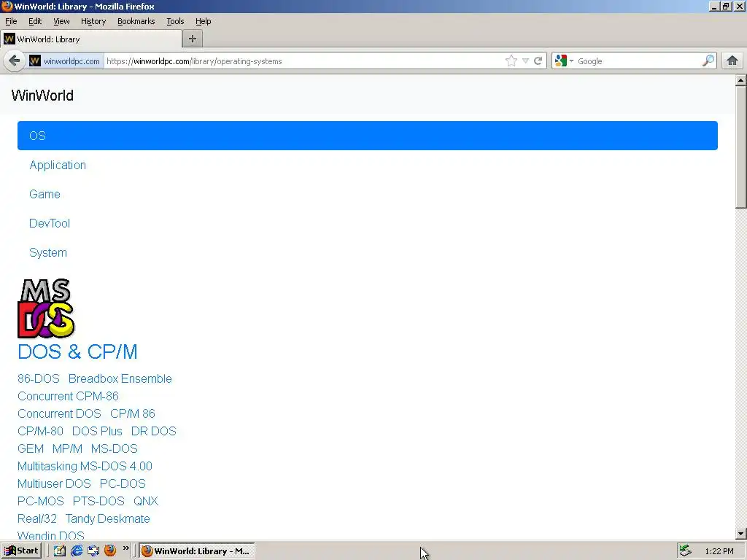Open the Breadbox Ensemble link
The height and width of the screenshot is (560, 747).
coord(120,378)
